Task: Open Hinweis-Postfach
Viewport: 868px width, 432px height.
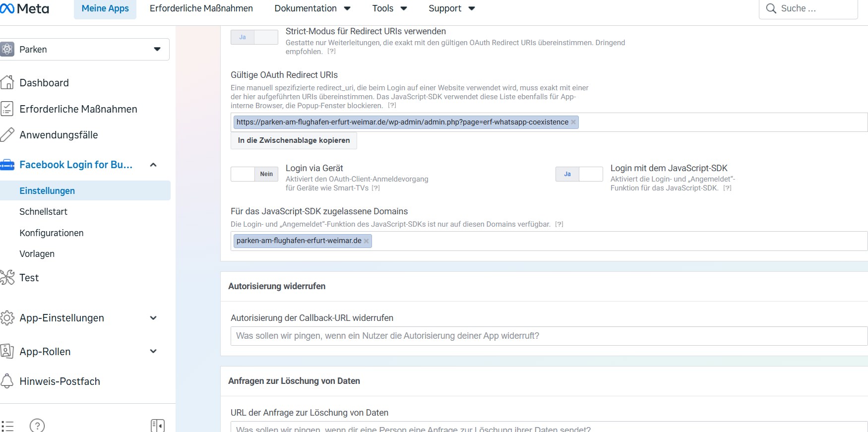Action: point(60,381)
